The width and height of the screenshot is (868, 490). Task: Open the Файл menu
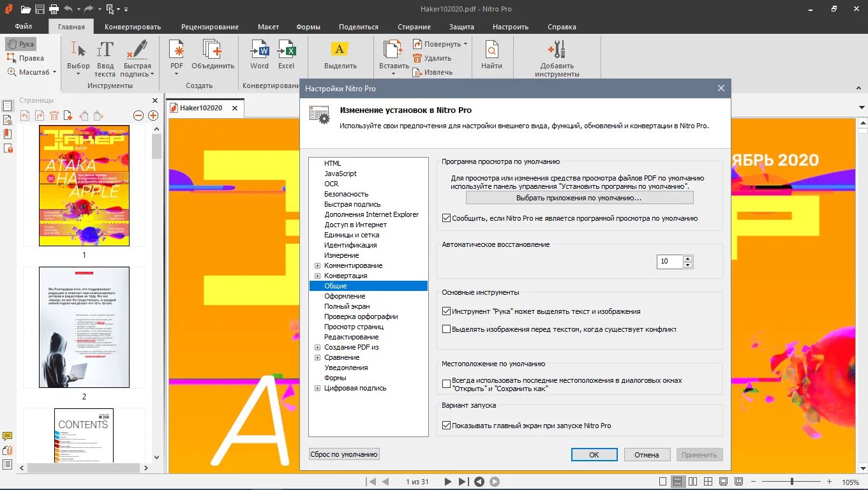point(24,27)
